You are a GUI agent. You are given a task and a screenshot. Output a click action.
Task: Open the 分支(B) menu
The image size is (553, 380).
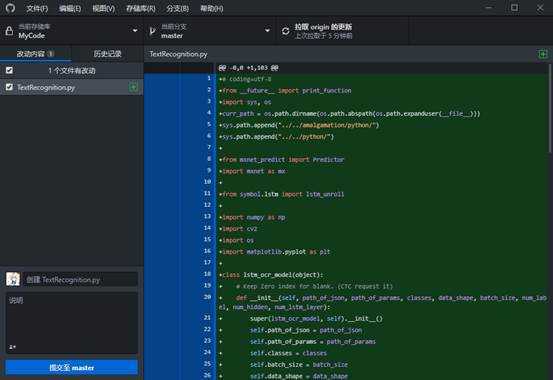click(177, 8)
